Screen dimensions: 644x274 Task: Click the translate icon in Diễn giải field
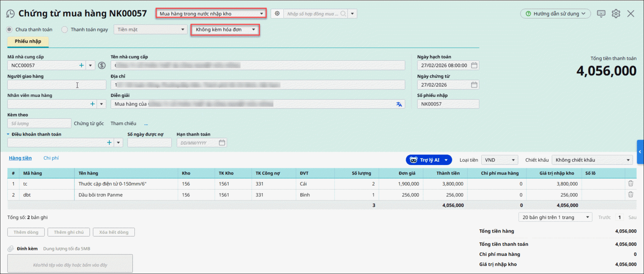point(399,104)
